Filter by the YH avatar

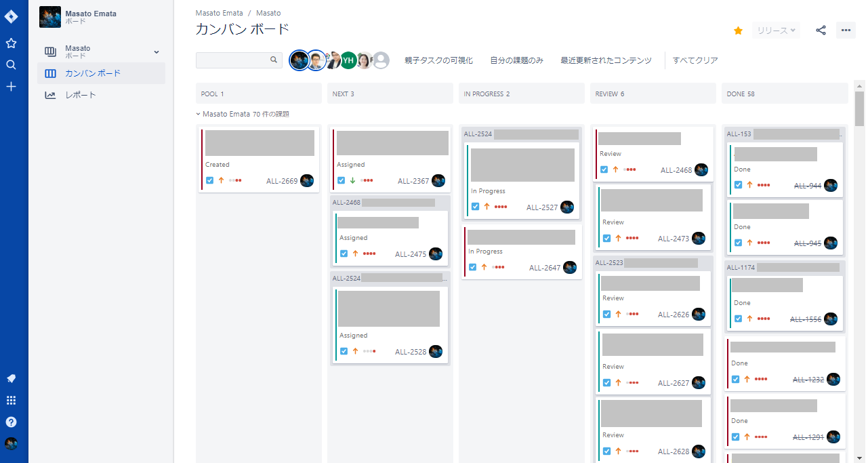(348, 60)
